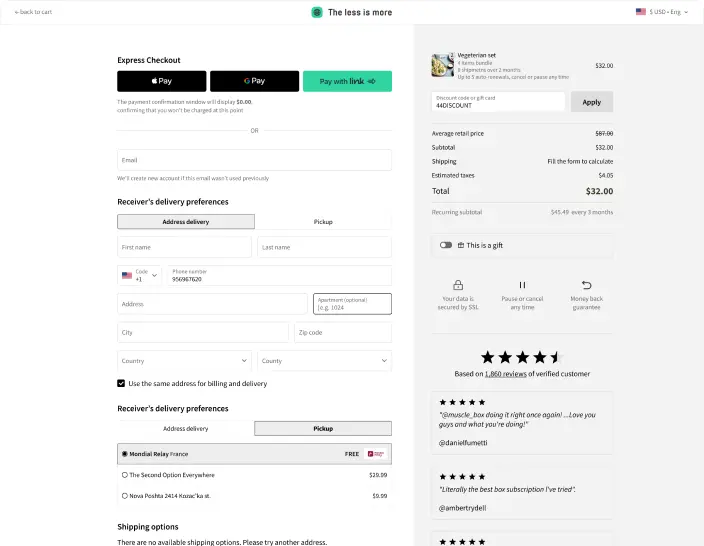Screen dimensions: 704x546
Task: Expand the County dropdown
Action: [x=324, y=360]
